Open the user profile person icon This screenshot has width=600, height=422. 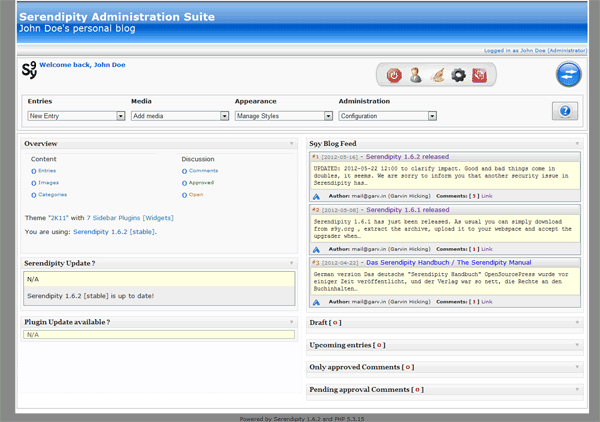pyautogui.click(x=415, y=75)
